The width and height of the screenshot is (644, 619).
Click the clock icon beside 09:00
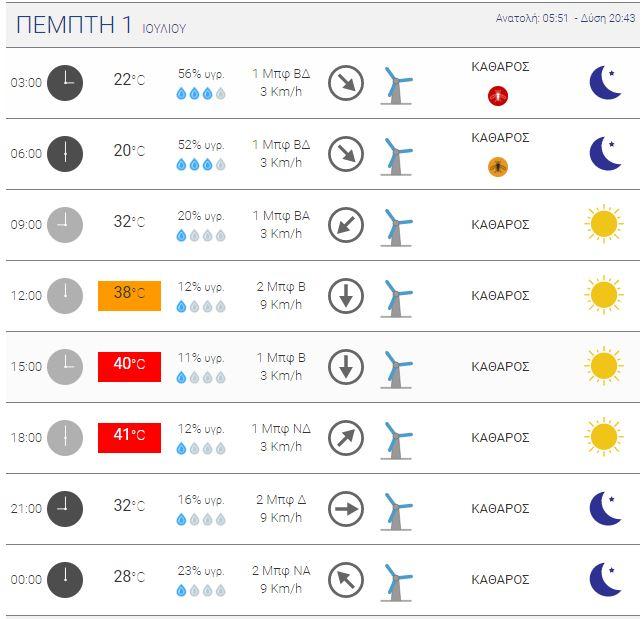[x=65, y=225]
